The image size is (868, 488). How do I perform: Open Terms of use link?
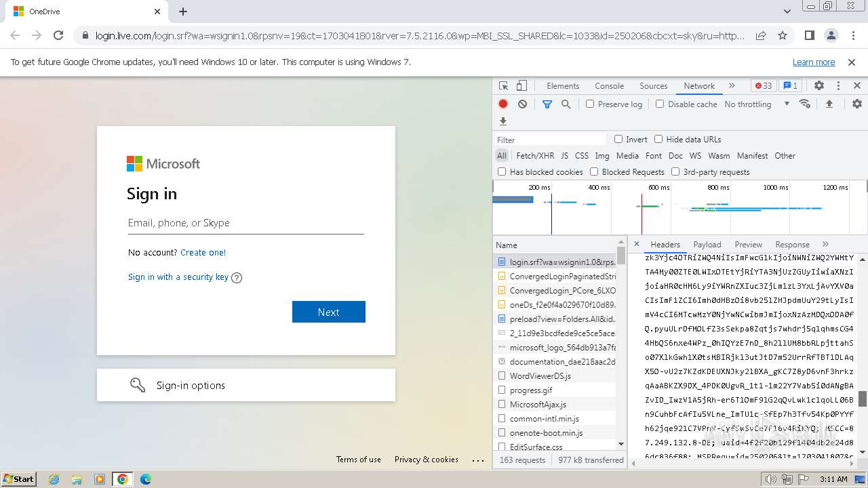click(359, 460)
